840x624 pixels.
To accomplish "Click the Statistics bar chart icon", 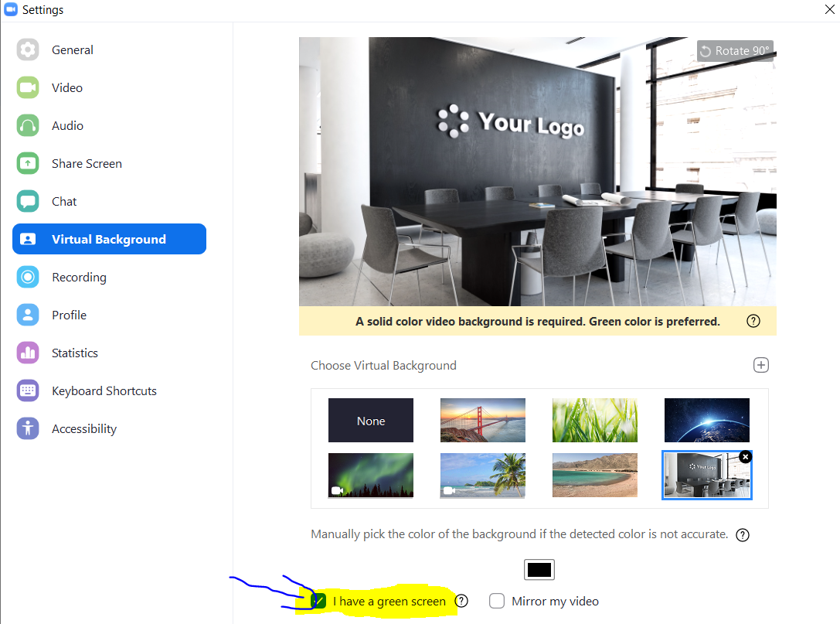I will [28, 353].
